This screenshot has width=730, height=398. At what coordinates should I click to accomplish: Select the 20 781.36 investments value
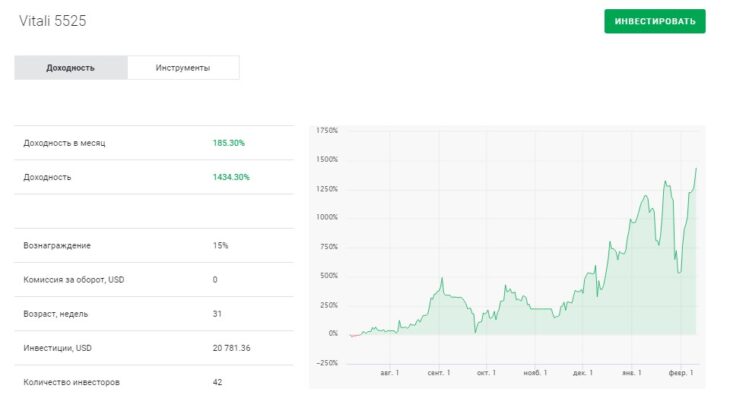click(231, 348)
